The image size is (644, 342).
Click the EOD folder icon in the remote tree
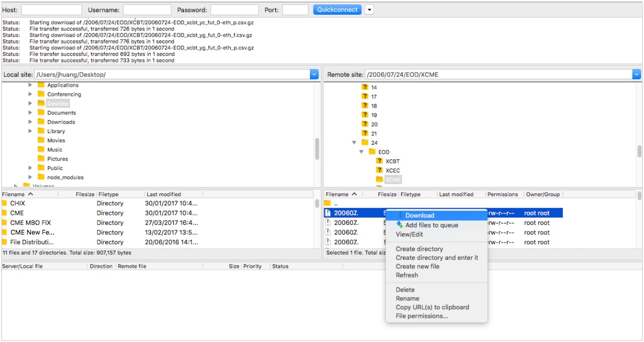(x=372, y=152)
